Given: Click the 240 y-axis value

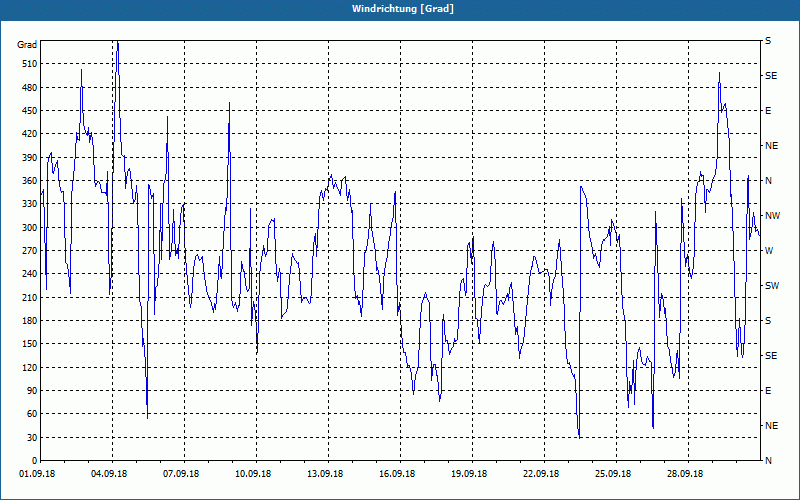Looking at the screenshot, I should click(29, 274).
